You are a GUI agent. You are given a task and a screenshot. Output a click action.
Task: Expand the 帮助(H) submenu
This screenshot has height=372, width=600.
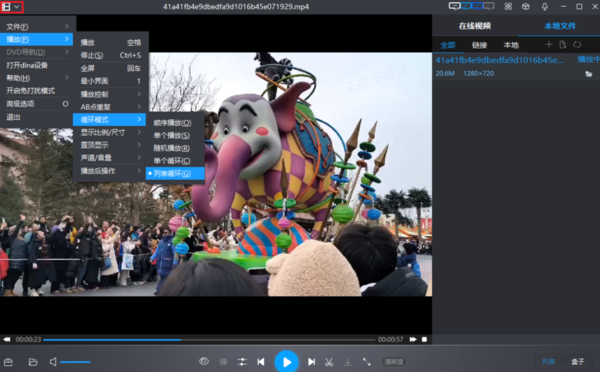(37, 78)
